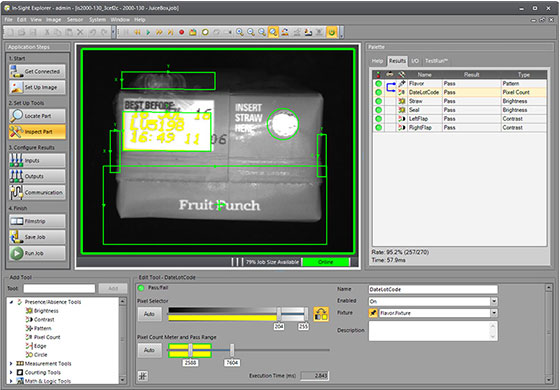Open the Get Connected step
The height and width of the screenshot is (390, 560).
click(37, 71)
